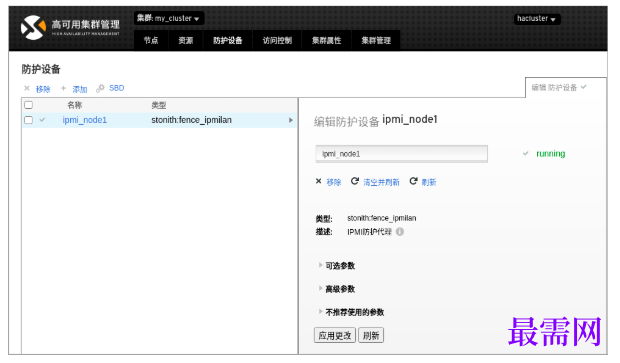Click the 编辑防护设备 ipmi_node1 heading
This screenshot has height=363, width=620.
(376, 120)
